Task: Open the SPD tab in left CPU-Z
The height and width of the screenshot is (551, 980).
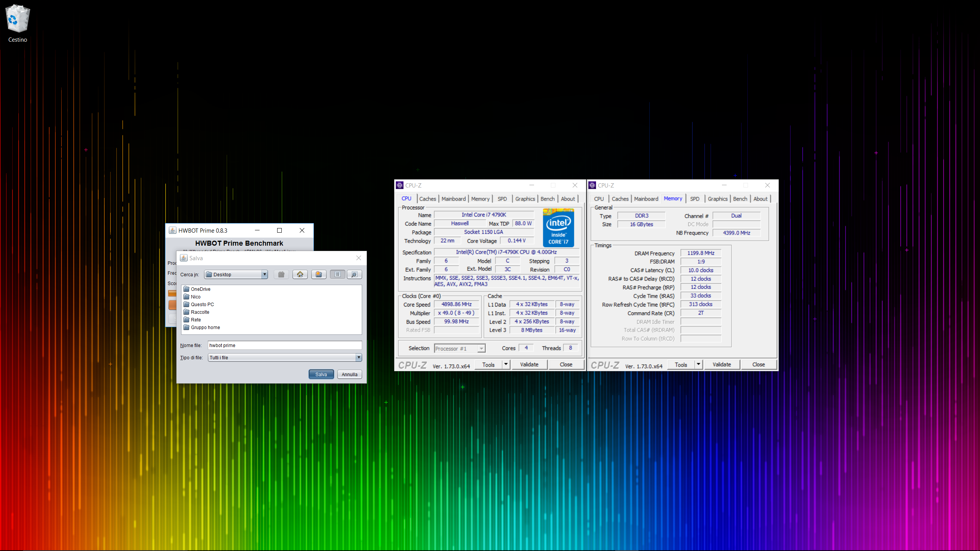Action: (502, 199)
